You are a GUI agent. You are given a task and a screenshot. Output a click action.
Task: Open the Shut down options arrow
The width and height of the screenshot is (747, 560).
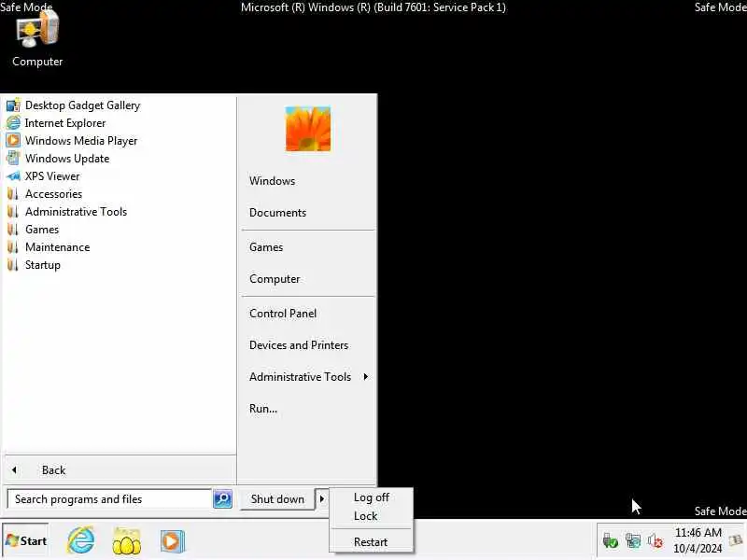tap(322, 499)
